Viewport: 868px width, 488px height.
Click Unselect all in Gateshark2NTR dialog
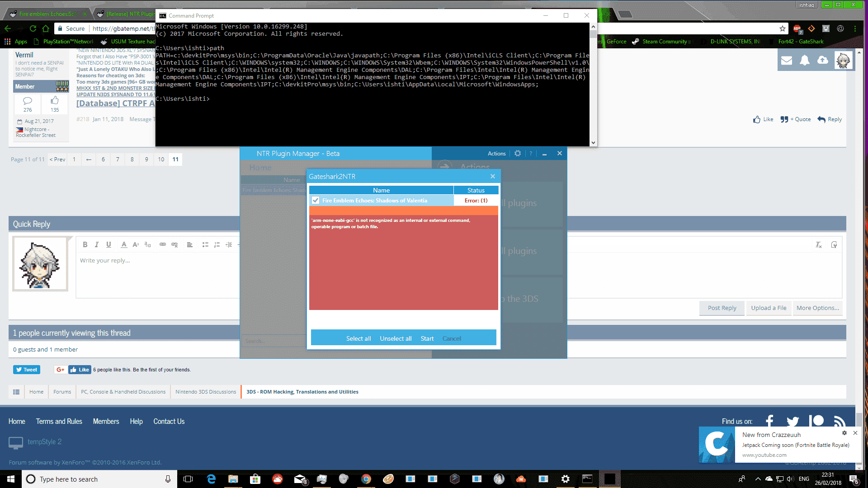pos(396,338)
